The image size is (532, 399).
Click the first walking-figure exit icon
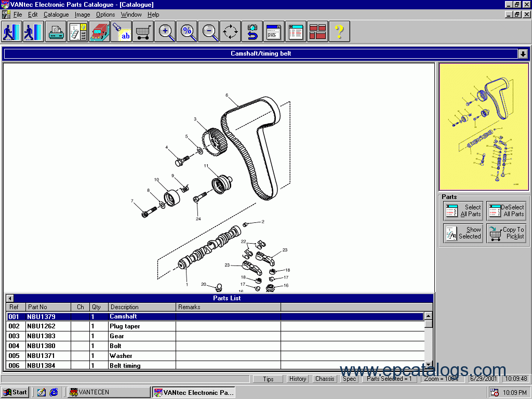11,32
